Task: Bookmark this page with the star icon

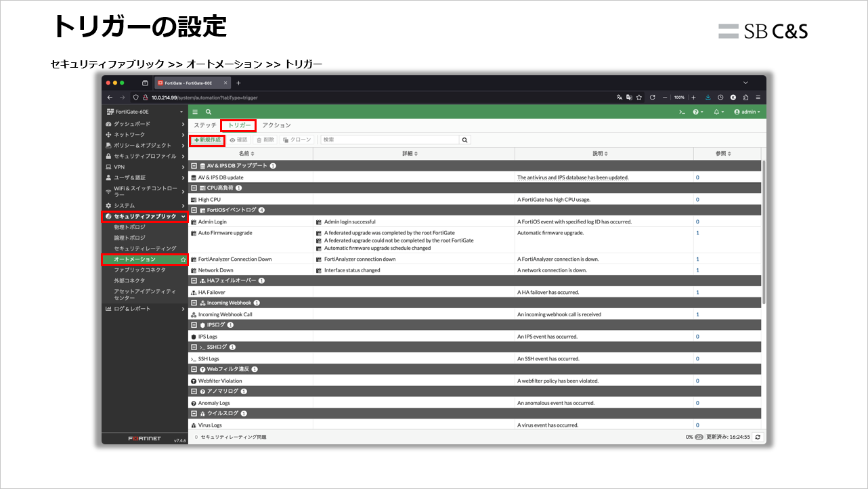Action: pos(639,98)
